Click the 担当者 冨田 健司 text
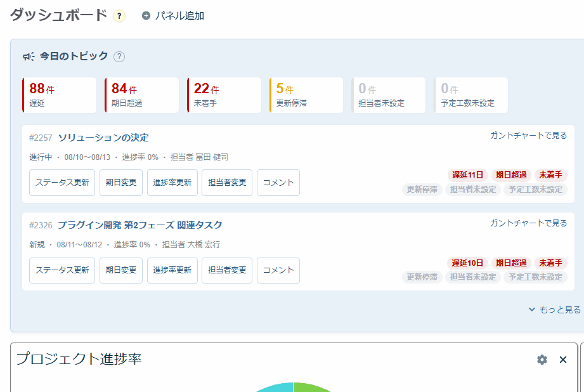 pyautogui.click(x=199, y=157)
